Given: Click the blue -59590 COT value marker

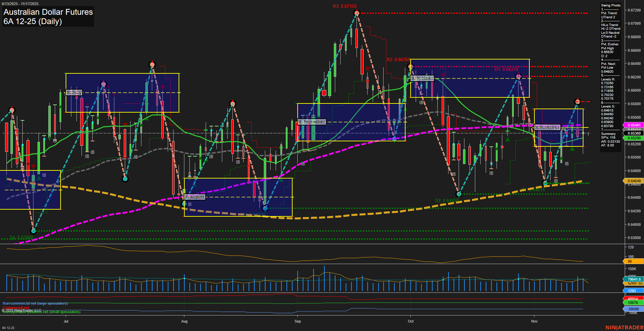Looking at the screenshot, I should click(x=633, y=309).
